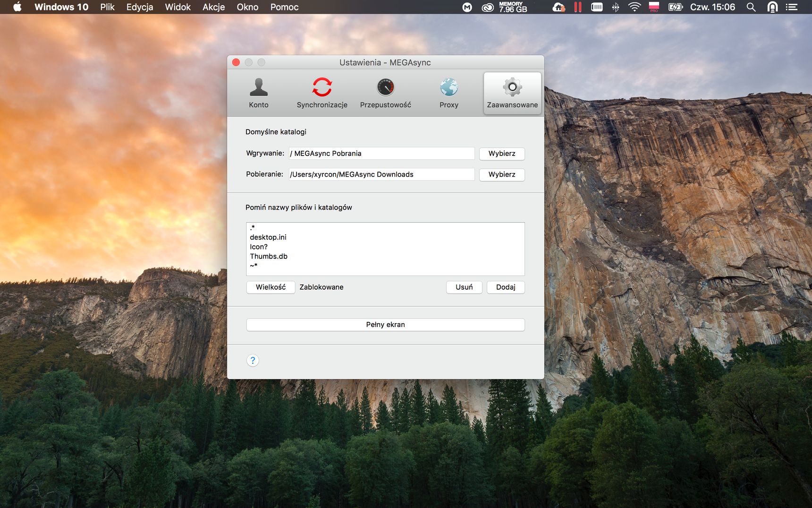This screenshot has width=812, height=508.
Task: Open the Wi-Fi status menu
Action: pyautogui.click(x=634, y=7)
